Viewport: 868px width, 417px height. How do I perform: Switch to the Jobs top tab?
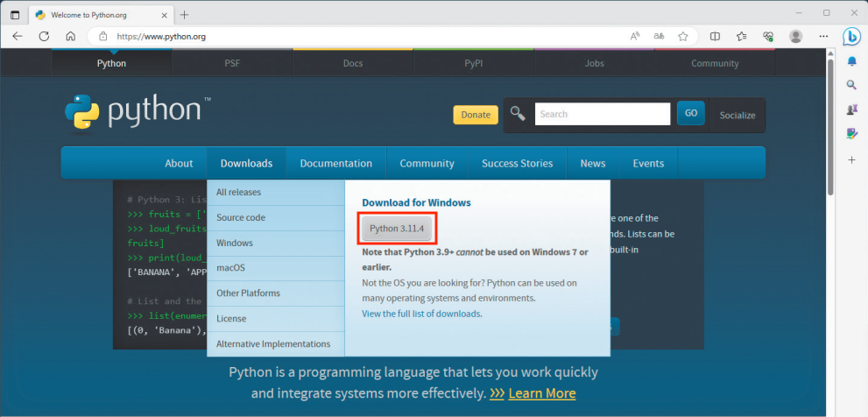[x=594, y=63]
